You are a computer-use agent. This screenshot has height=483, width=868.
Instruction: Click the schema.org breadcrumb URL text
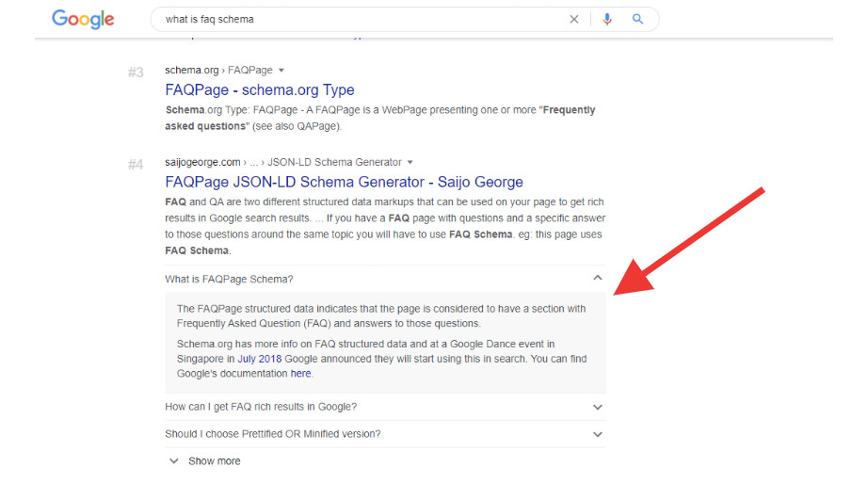click(x=192, y=71)
